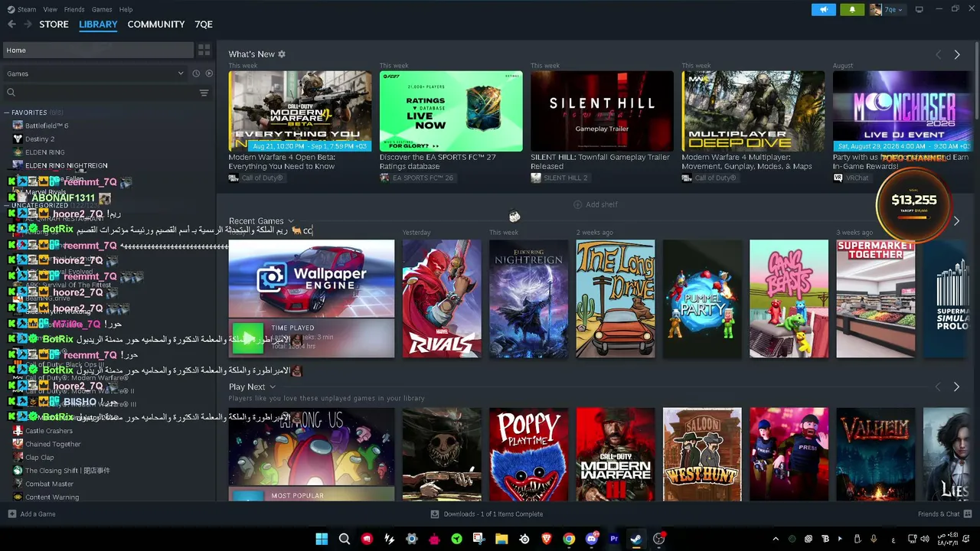The width and height of the screenshot is (980, 551).
Task: Sort library by recent activity clock icon
Action: (196, 73)
